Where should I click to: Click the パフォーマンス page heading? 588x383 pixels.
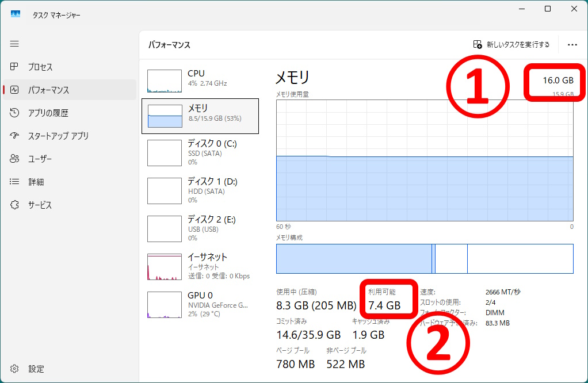[169, 45]
